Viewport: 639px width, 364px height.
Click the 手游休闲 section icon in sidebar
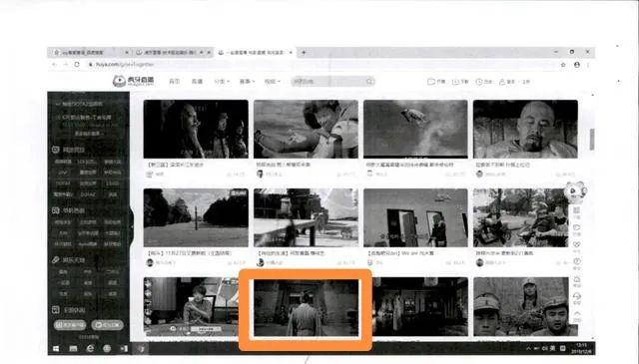[x=56, y=310]
